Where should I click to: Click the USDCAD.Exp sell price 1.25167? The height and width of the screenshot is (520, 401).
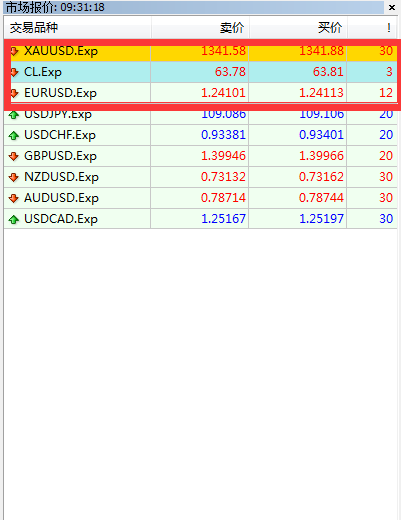pyautogui.click(x=223, y=219)
